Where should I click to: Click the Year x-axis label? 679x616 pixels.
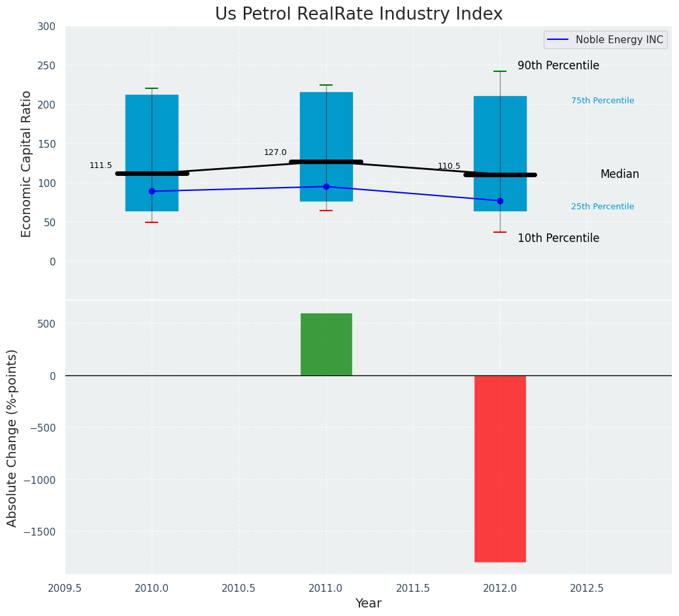(x=368, y=604)
